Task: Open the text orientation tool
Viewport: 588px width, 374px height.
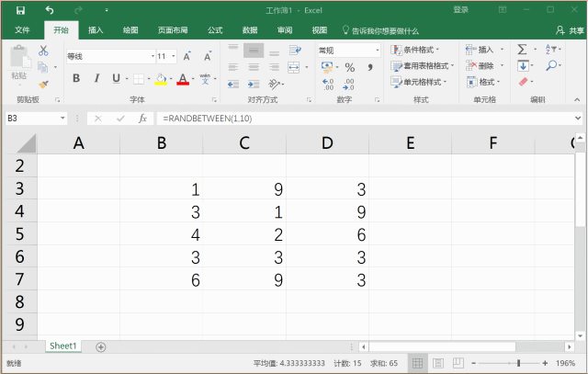Action: pyautogui.click(x=275, y=84)
